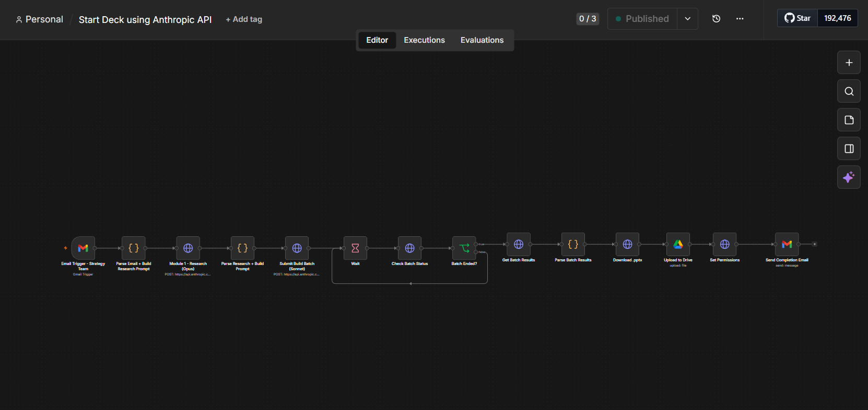Viewport: 868px width, 410px height.
Task: Select the Upload to Drive node
Action: click(678, 244)
